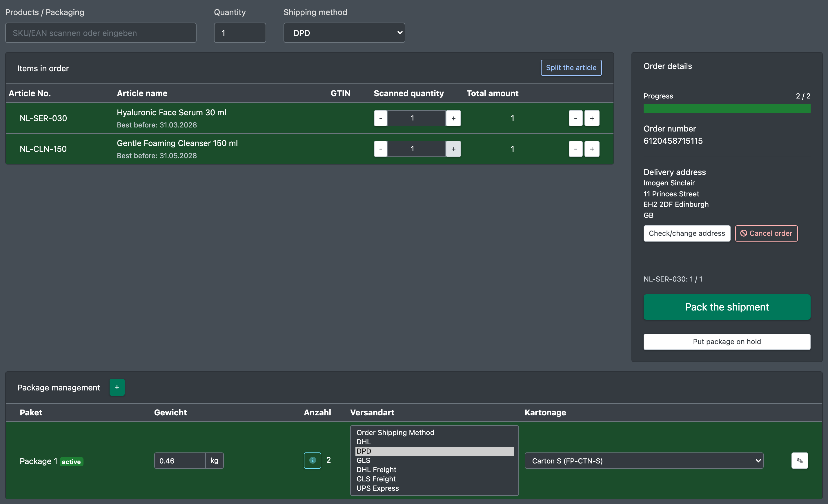The width and height of the screenshot is (828, 504).
Task: Click the Article No. column header
Action: coord(30,93)
